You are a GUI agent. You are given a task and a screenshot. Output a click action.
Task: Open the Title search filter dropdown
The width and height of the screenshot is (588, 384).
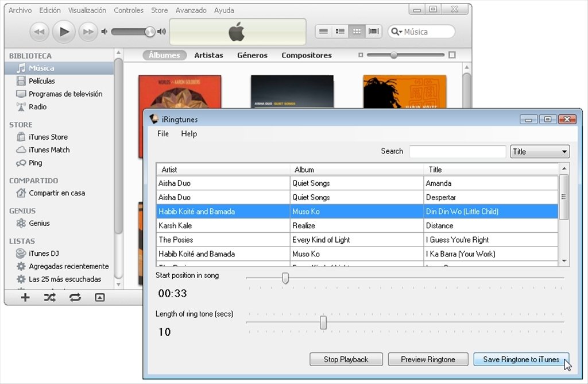[x=540, y=152]
